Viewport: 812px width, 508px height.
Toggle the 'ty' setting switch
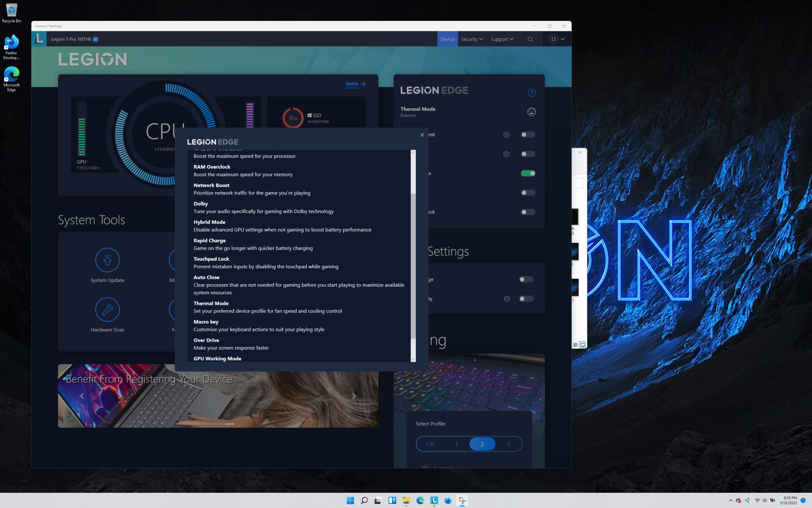pyautogui.click(x=526, y=299)
